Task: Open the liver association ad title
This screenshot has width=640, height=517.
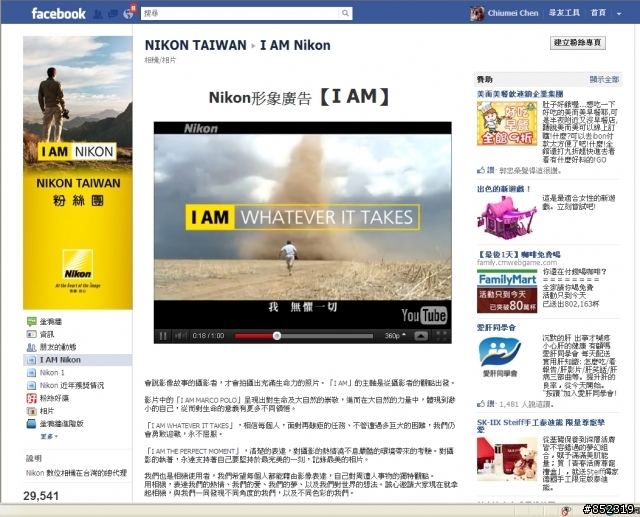Action: tap(496, 328)
